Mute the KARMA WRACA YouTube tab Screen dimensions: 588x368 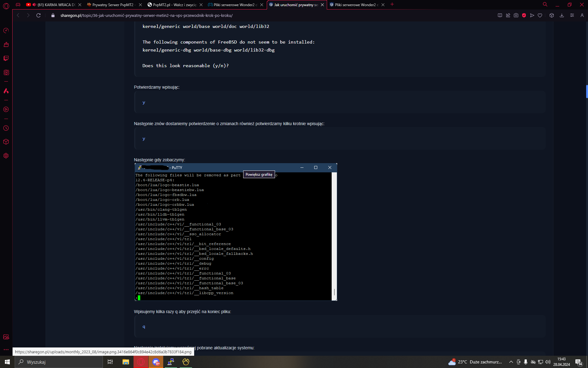point(34,5)
